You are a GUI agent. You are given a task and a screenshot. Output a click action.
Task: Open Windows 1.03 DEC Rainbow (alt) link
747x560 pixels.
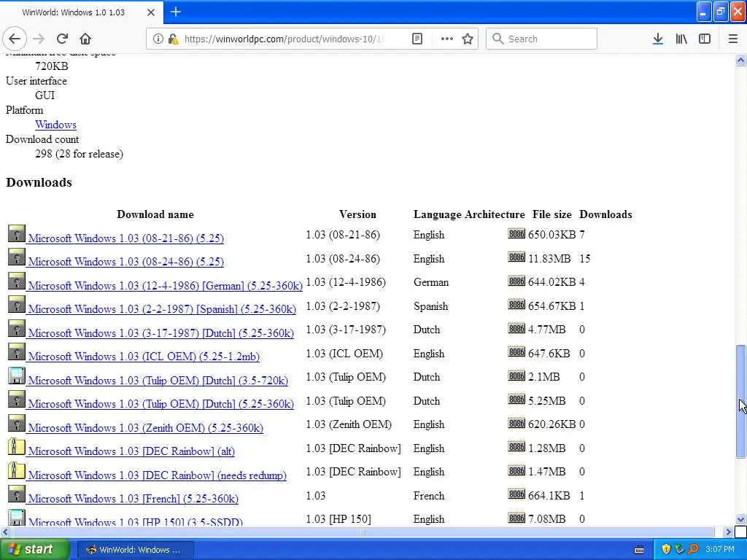(x=131, y=451)
